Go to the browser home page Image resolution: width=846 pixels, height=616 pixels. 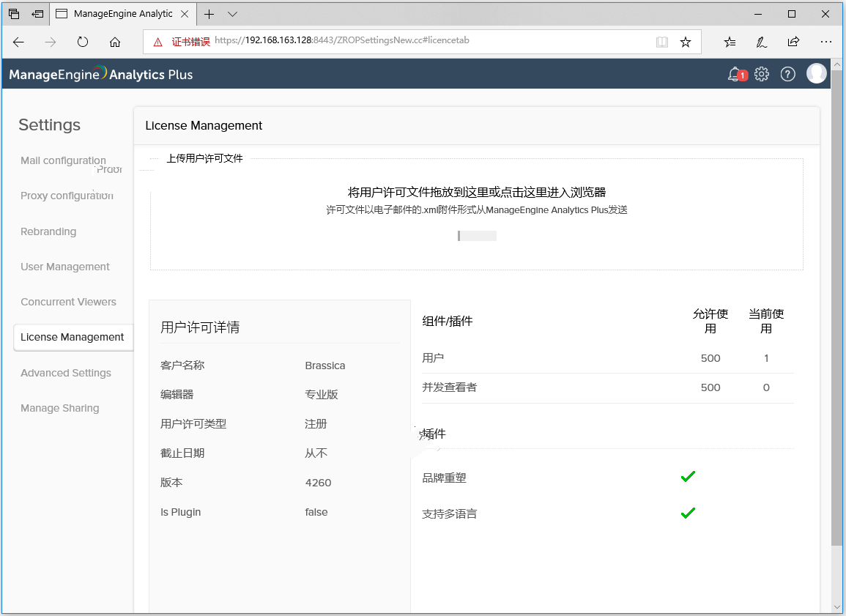tap(115, 42)
